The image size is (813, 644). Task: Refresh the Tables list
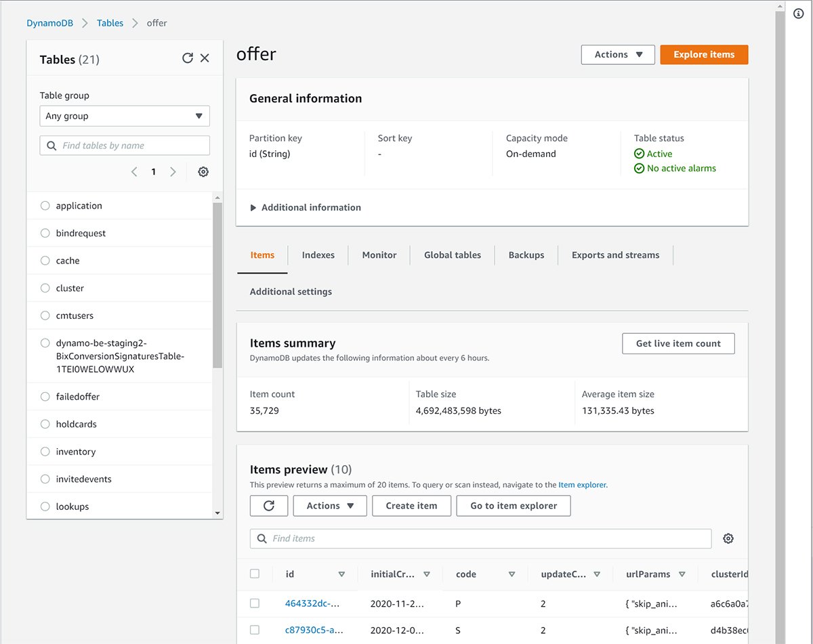tap(188, 59)
